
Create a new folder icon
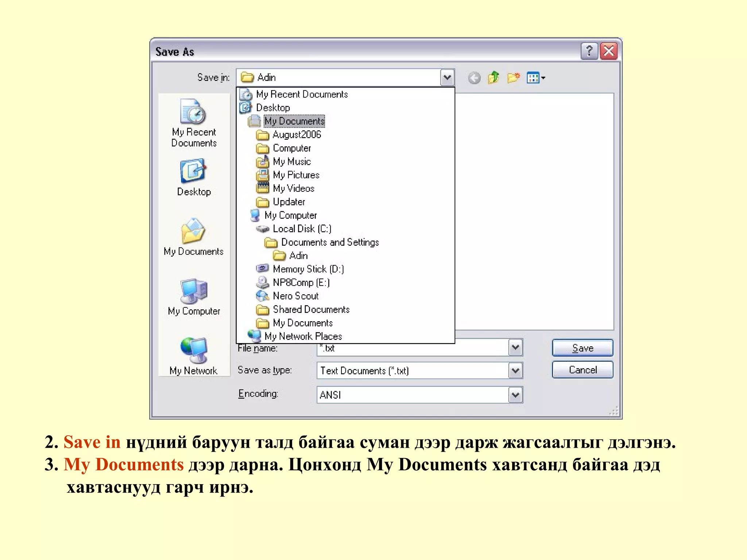(x=514, y=78)
